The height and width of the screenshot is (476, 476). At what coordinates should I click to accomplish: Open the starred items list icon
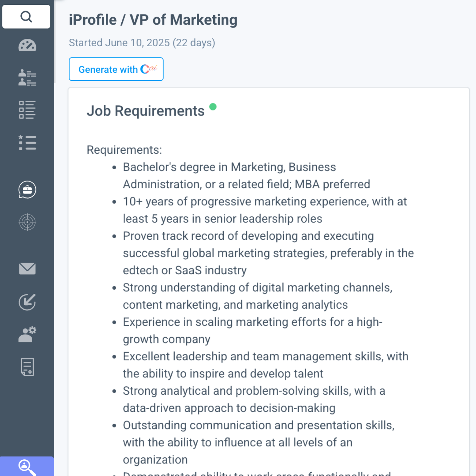pos(27,143)
